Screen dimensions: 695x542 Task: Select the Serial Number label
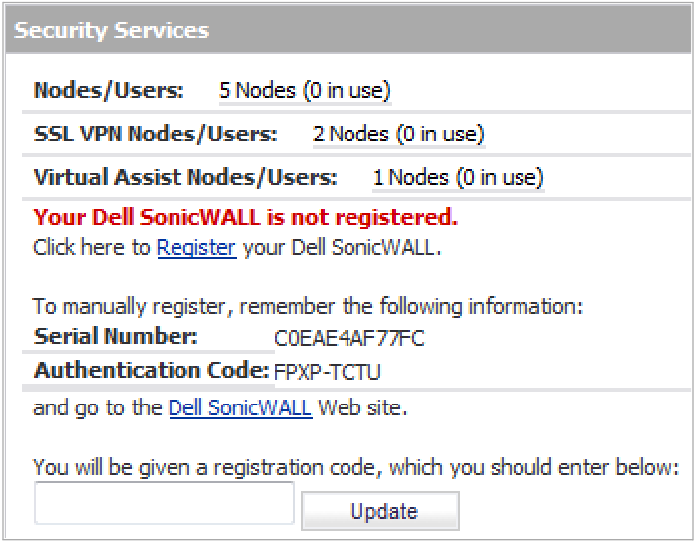115,336
